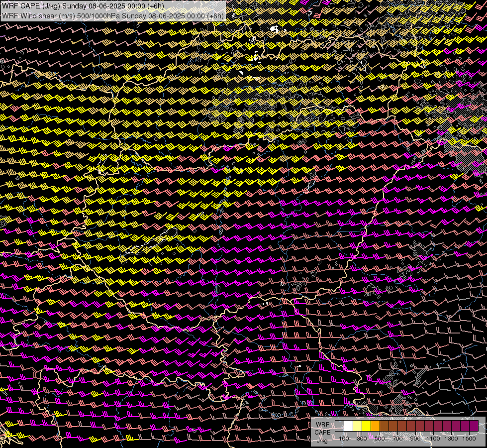The width and height of the screenshot is (487, 448).
Task: Click the 1500 legend tick label
Action: pos(469,439)
